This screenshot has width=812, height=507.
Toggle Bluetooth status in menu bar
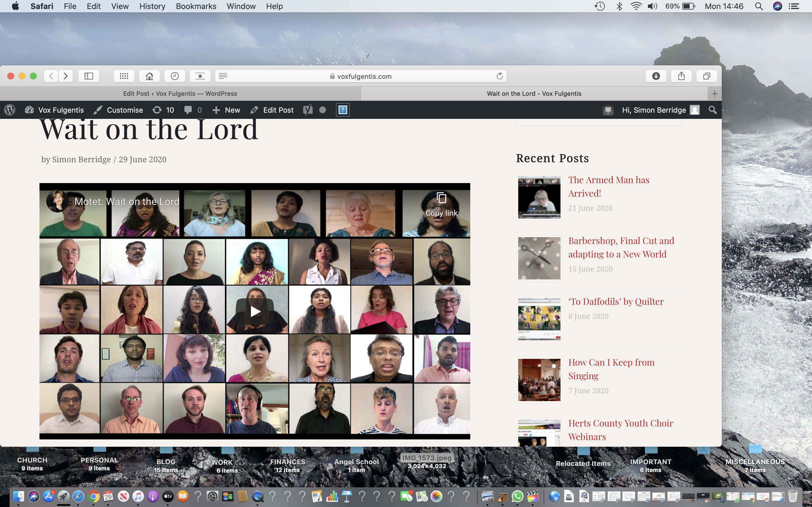point(619,6)
